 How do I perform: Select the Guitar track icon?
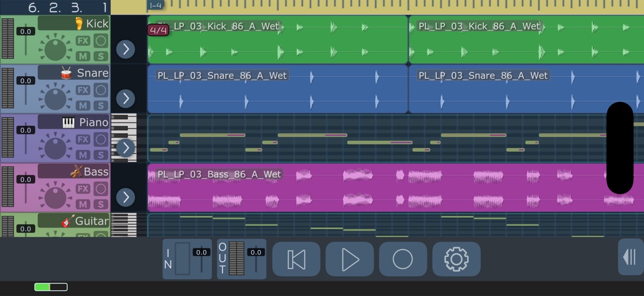(68, 221)
